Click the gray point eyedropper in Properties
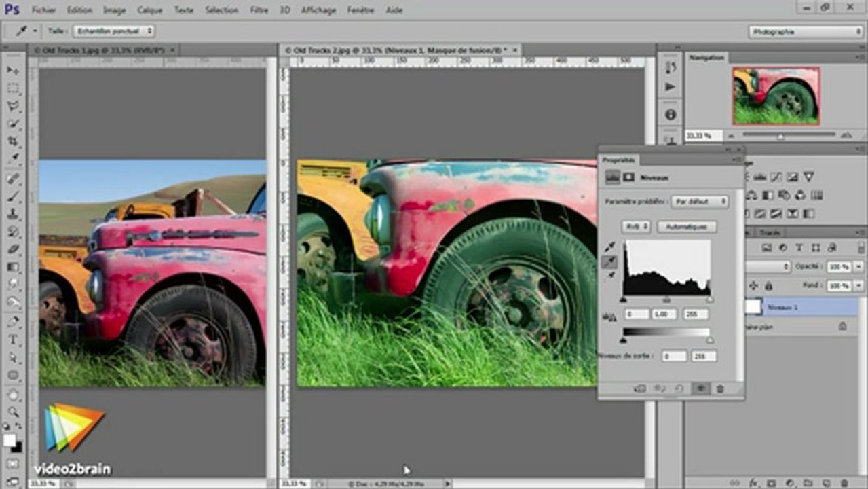The width and height of the screenshot is (868, 489). (609, 261)
